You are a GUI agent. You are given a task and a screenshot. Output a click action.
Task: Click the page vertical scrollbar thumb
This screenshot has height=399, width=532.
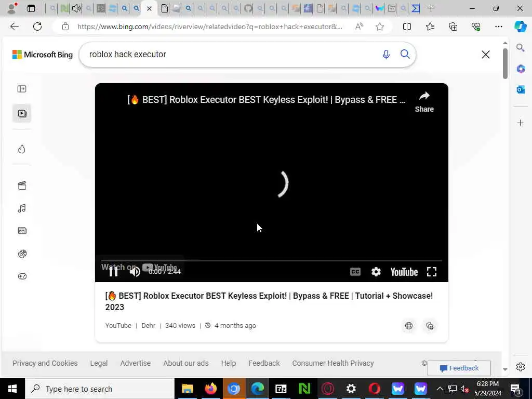pos(505,64)
